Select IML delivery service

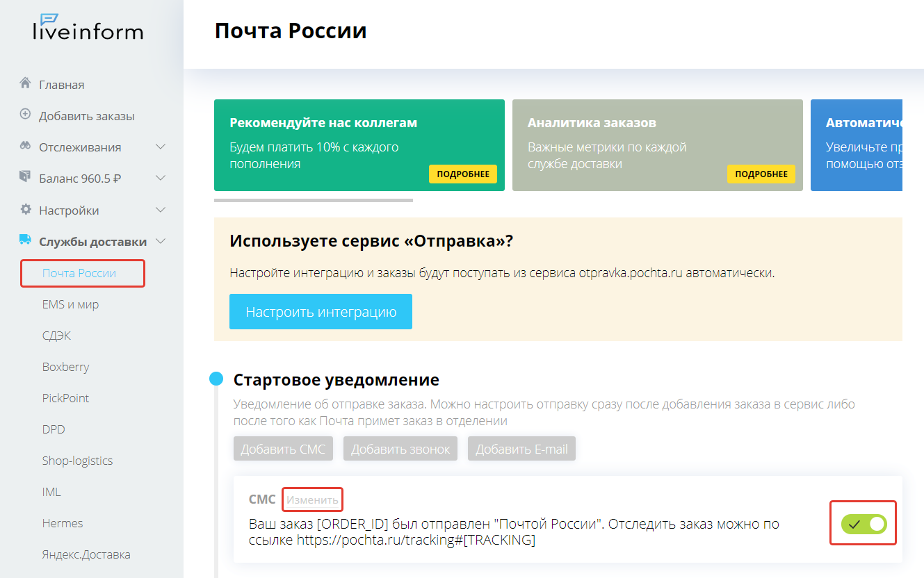point(51,492)
